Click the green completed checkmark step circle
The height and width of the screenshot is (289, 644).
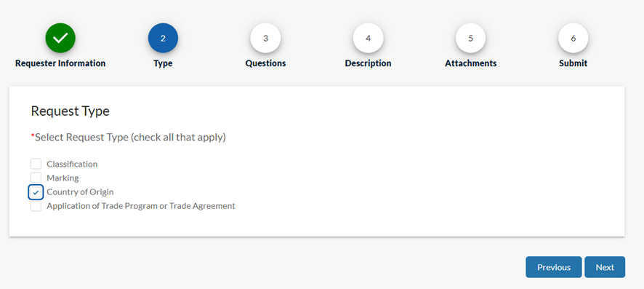coord(60,39)
